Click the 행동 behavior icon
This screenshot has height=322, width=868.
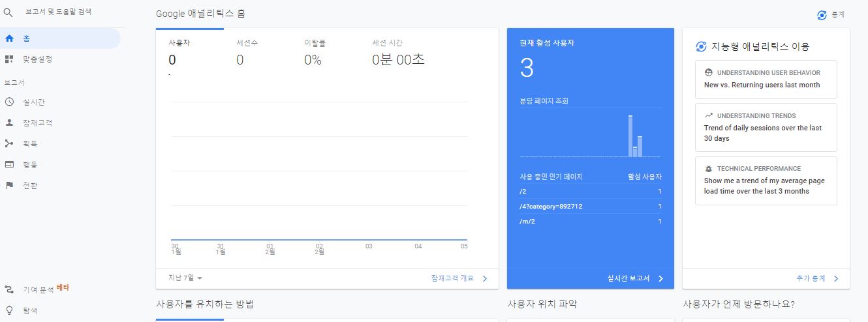(x=9, y=164)
